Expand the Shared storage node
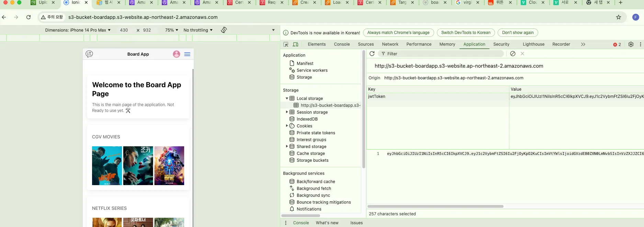 coord(287,146)
